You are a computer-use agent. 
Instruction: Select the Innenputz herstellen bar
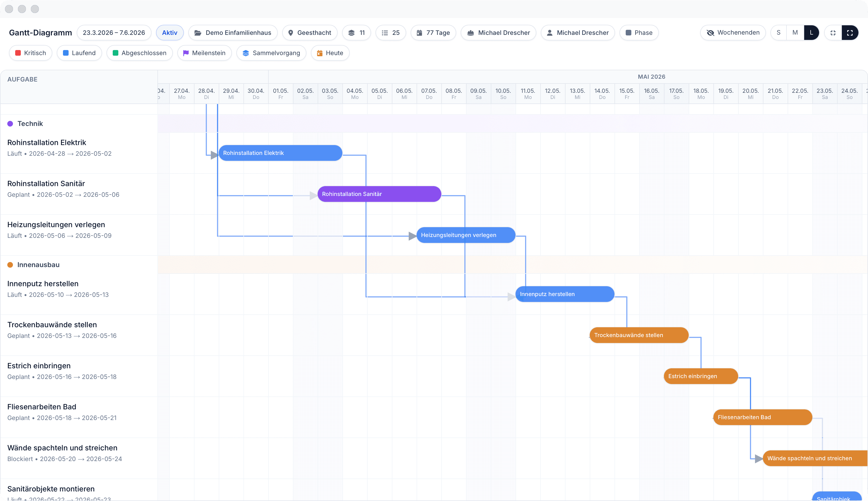point(565,294)
